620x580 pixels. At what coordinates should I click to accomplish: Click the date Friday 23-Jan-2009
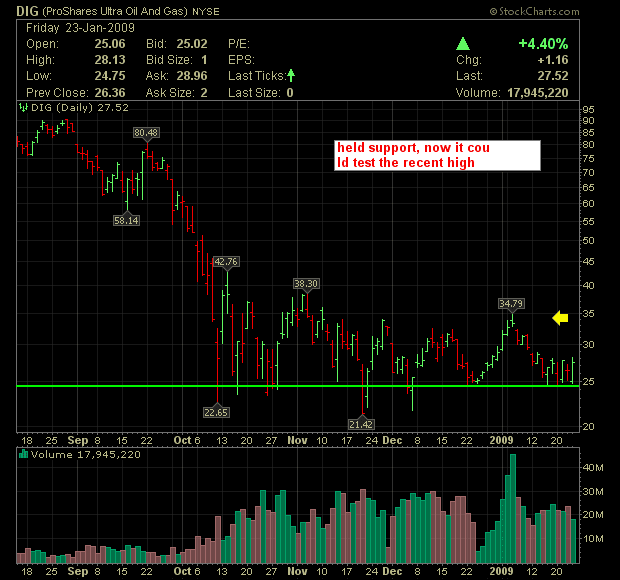80,28
